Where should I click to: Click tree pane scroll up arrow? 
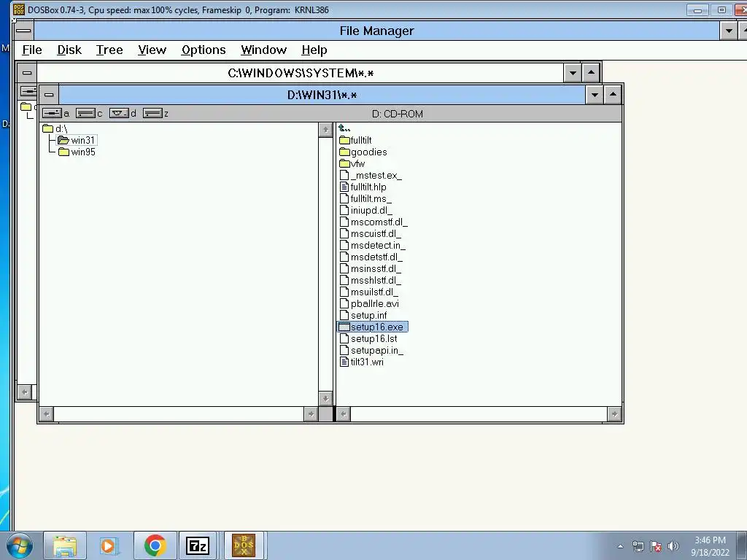325,130
